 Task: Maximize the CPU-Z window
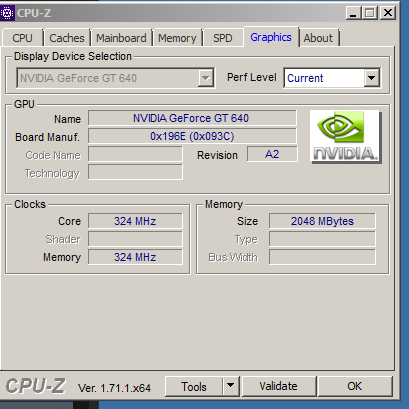pos(369,13)
